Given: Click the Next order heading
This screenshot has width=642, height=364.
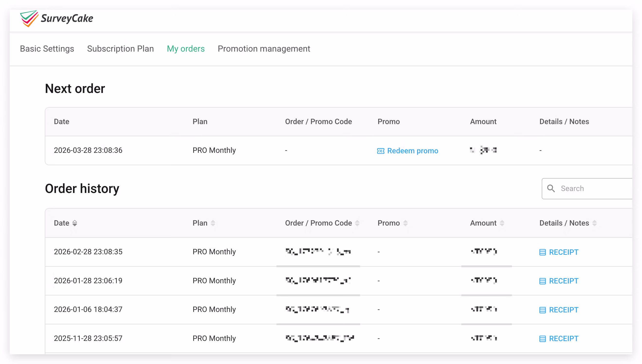Looking at the screenshot, I should pyautogui.click(x=75, y=89).
